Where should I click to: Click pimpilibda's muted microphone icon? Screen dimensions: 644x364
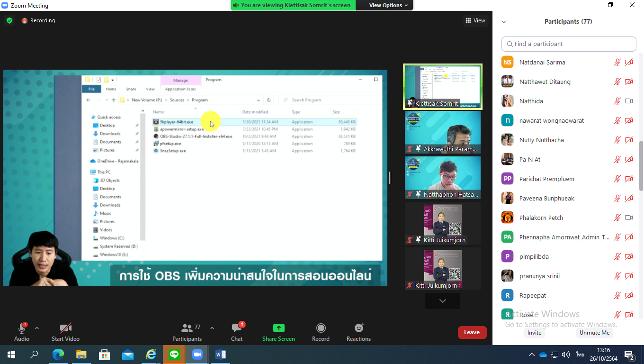617,256
